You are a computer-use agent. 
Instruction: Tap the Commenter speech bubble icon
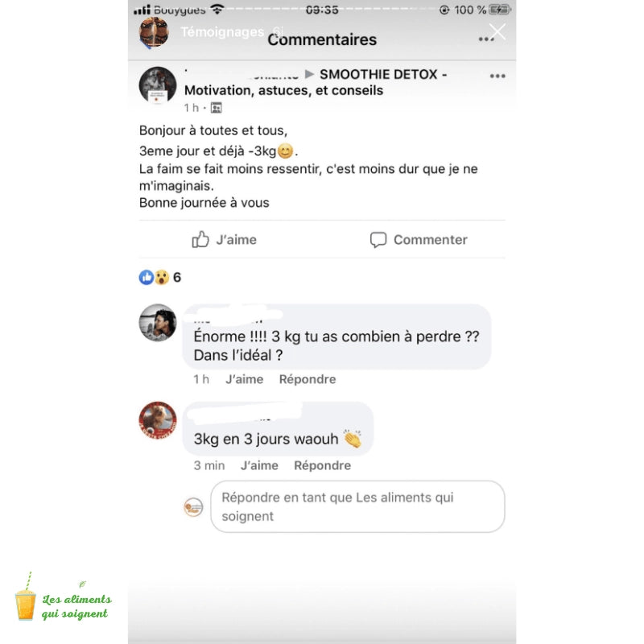[378, 239]
